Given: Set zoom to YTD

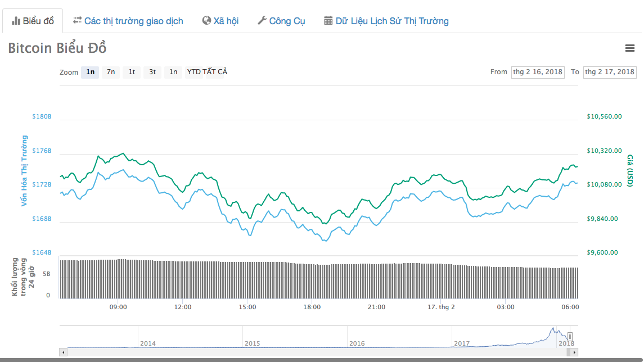Looking at the screenshot, I should point(194,73).
